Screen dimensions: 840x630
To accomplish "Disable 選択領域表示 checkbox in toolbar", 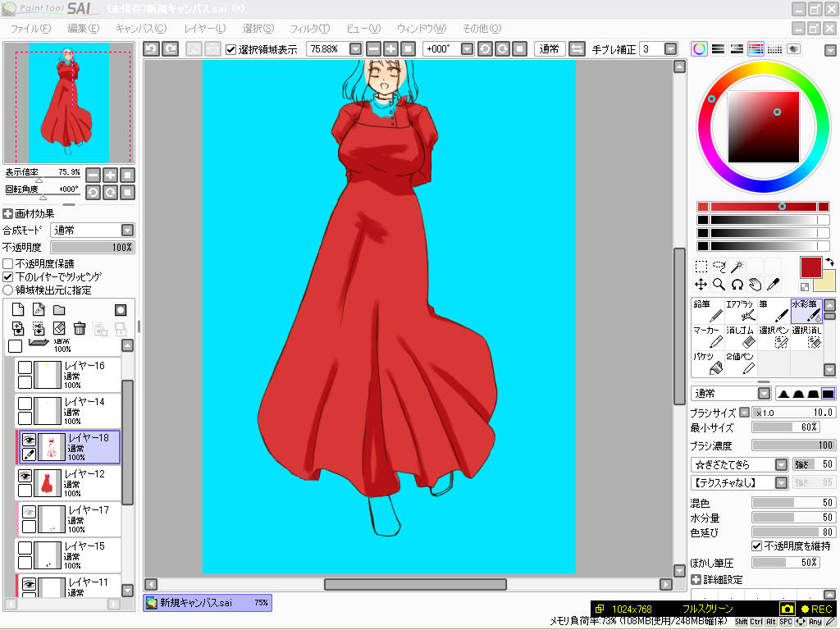I will coord(231,49).
